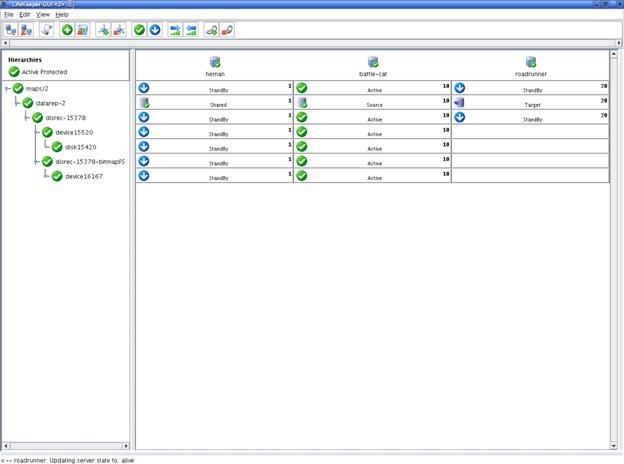
Task: Click roadrunner's Target mirror icon in the datarep-2 row
Action: tap(459, 103)
